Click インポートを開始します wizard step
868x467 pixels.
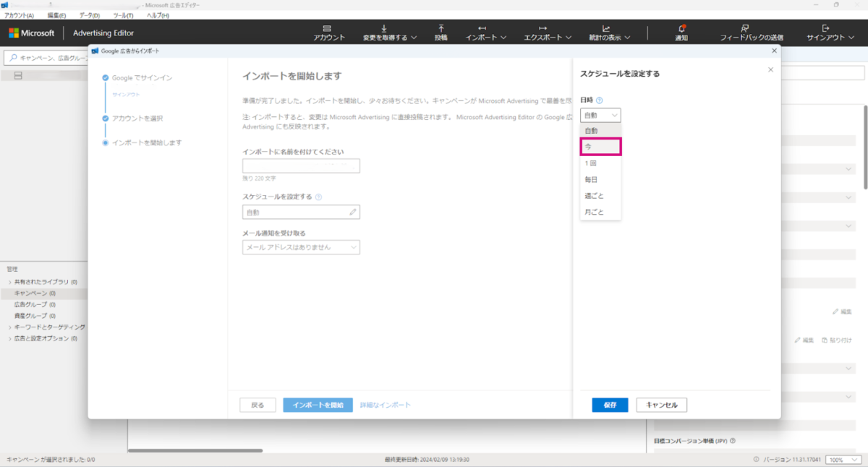coord(147,142)
